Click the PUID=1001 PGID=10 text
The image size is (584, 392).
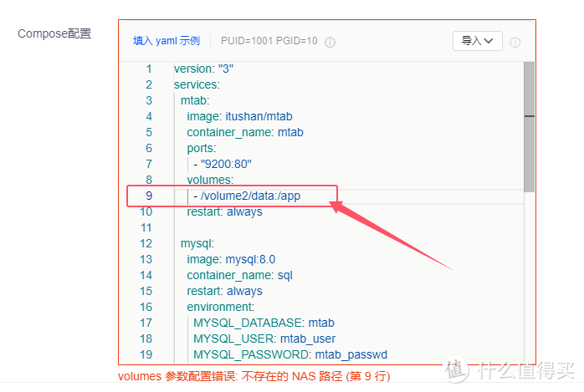pos(269,41)
